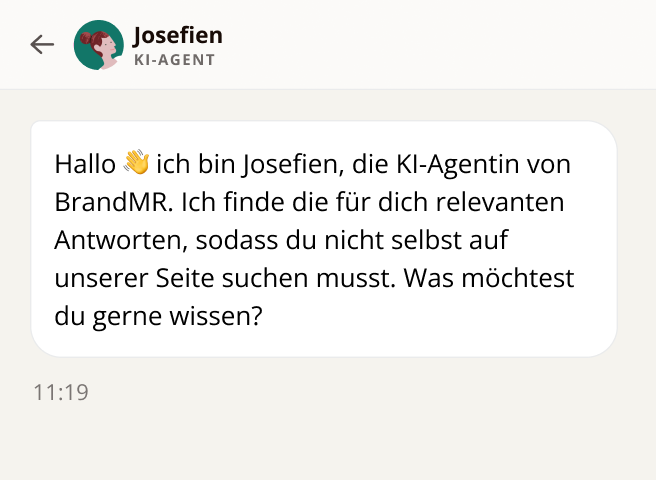
Task: Click the empty chat area below timestamp
Action: point(328,440)
